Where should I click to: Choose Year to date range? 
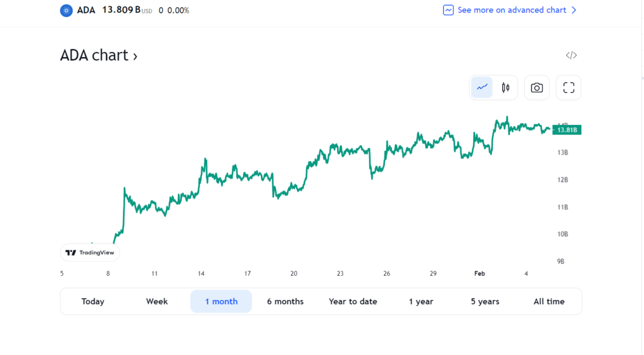353,301
